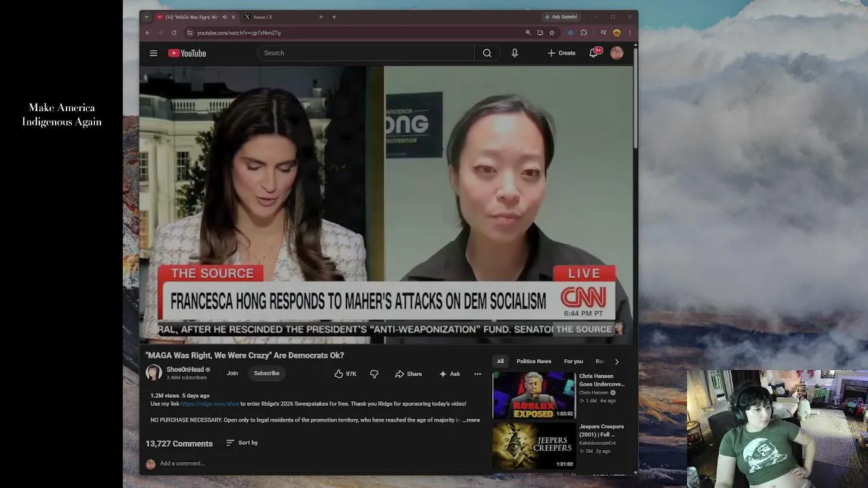
Task: Open a new browser tab
Action: [334, 17]
